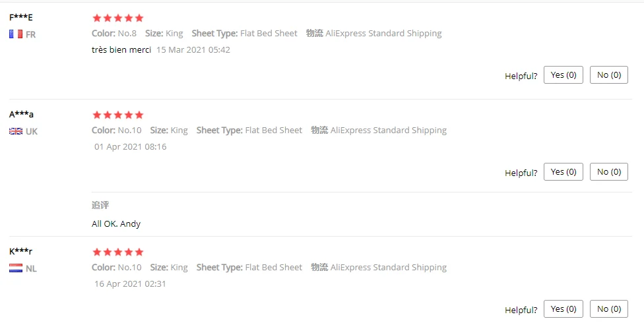Click the 'Color: No.8' variant label
This screenshot has width=644, height=325.
pyautogui.click(x=114, y=34)
